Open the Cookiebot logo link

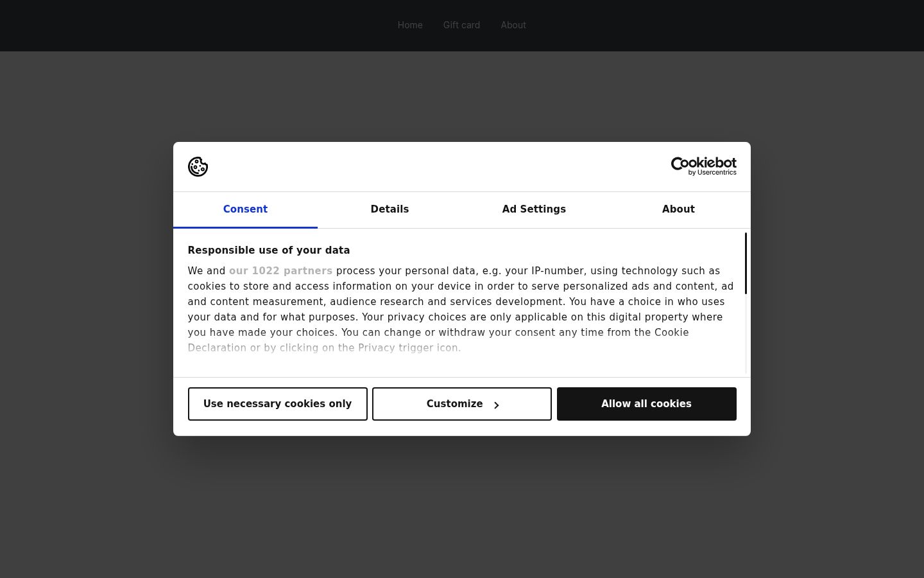pyautogui.click(x=703, y=166)
